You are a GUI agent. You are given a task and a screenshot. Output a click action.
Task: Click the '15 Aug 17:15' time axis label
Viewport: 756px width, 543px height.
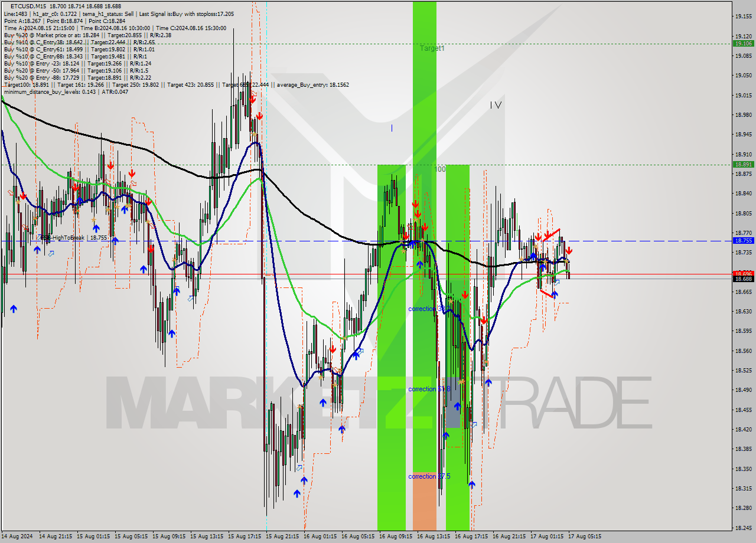[x=245, y=537]
